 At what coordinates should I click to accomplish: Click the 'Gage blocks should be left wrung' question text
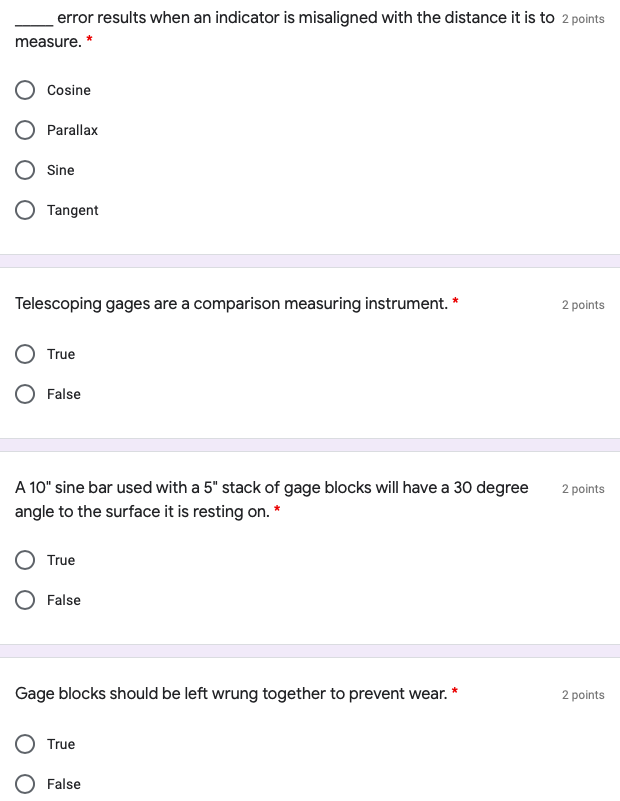[231, 693]
